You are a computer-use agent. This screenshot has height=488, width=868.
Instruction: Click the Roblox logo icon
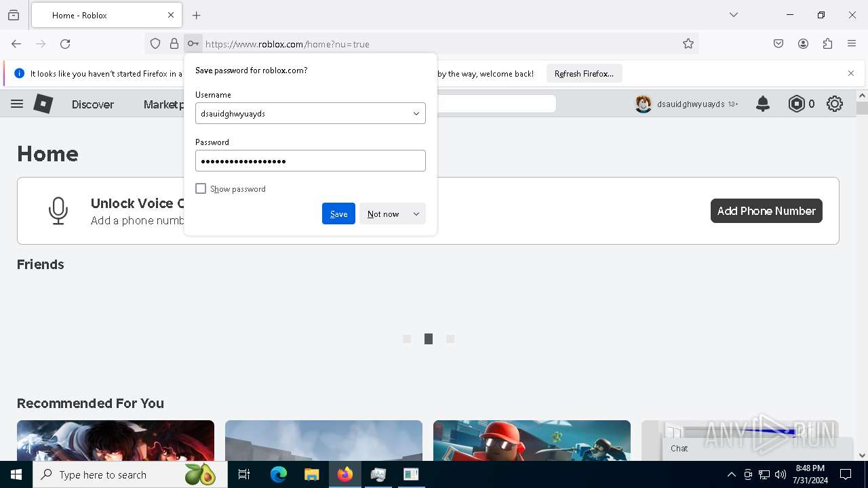(43, 104)
